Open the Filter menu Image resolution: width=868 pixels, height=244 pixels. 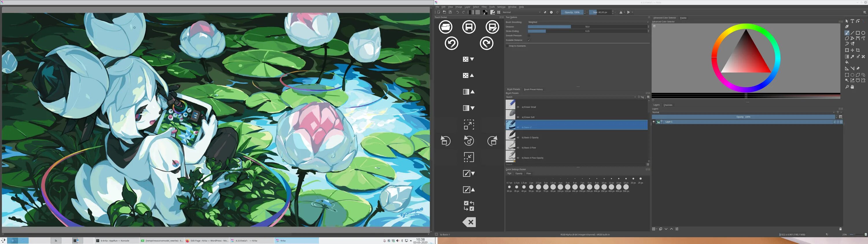tap(484, 7)
